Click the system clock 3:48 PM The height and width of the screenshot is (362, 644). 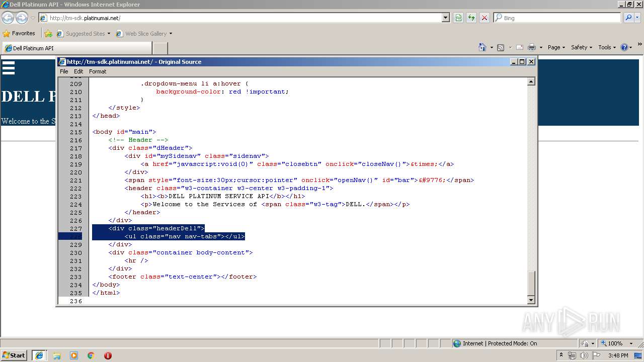[x=618, y=355]
